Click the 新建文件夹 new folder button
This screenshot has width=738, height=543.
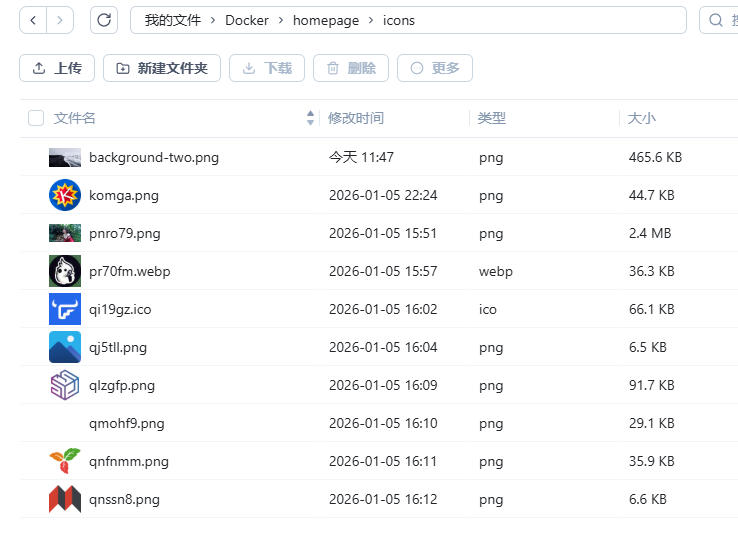162,68
